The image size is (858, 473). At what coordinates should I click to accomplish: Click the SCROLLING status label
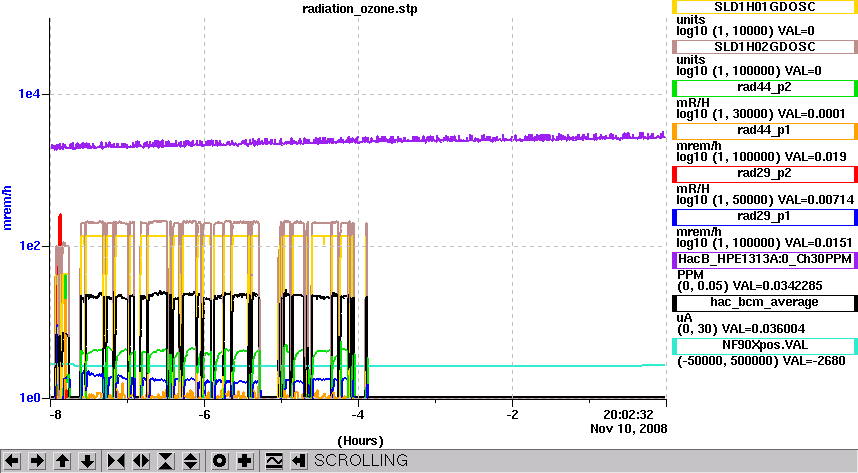(361, 460)
